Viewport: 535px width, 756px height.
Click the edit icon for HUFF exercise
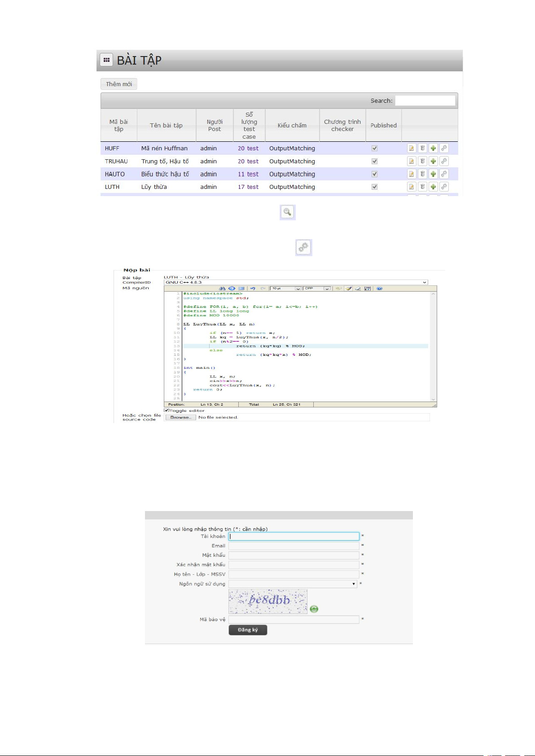(411, 149)
